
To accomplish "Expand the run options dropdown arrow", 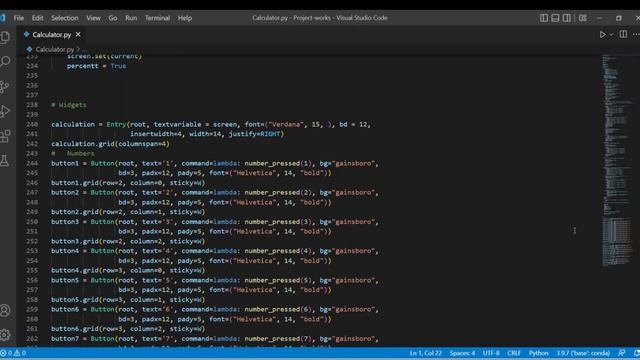I will pos(611,35).
